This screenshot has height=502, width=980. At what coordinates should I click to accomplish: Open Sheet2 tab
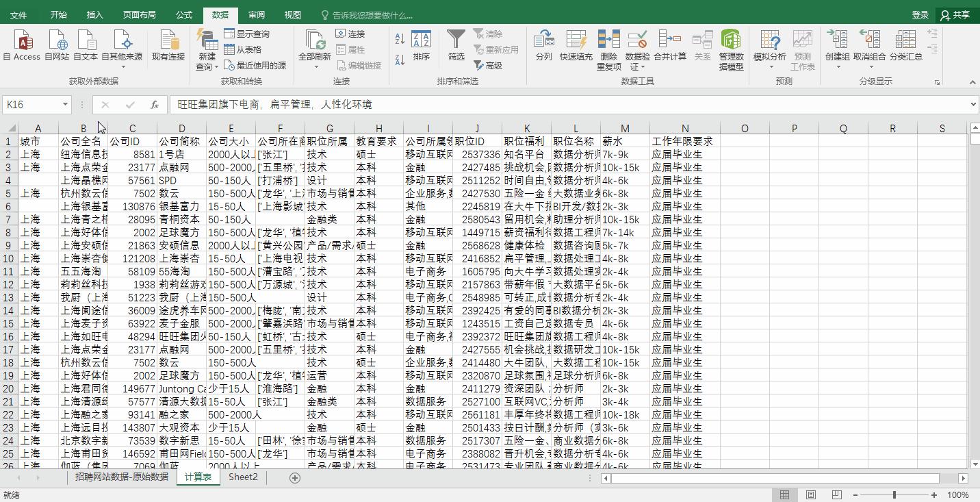[243, 477]
